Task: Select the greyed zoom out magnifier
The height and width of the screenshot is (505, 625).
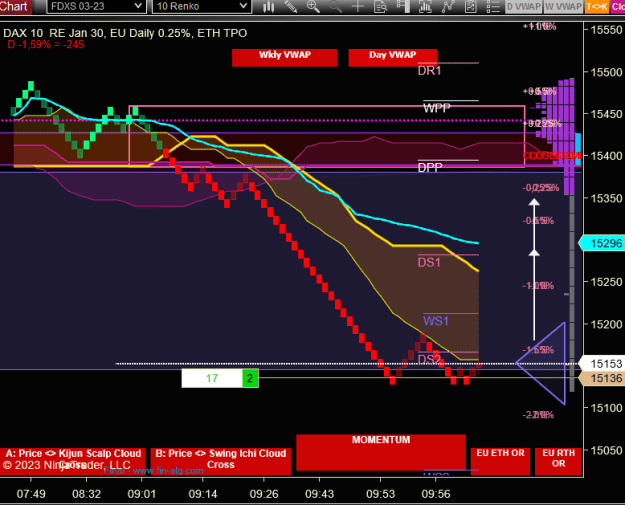Action: [x=336, y=6]
